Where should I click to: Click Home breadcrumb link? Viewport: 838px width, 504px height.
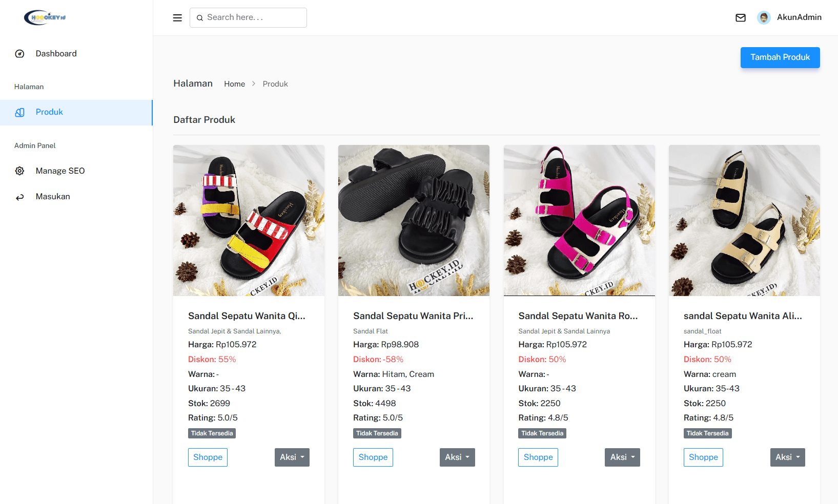(234, 84)
